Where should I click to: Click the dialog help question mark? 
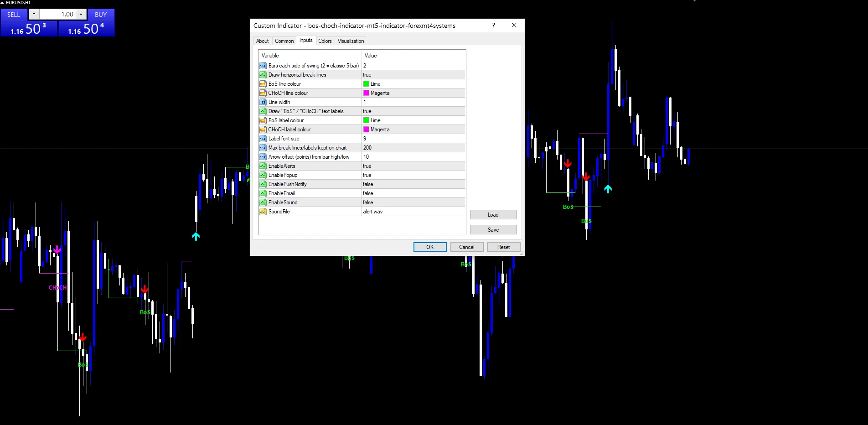point(494,26)
